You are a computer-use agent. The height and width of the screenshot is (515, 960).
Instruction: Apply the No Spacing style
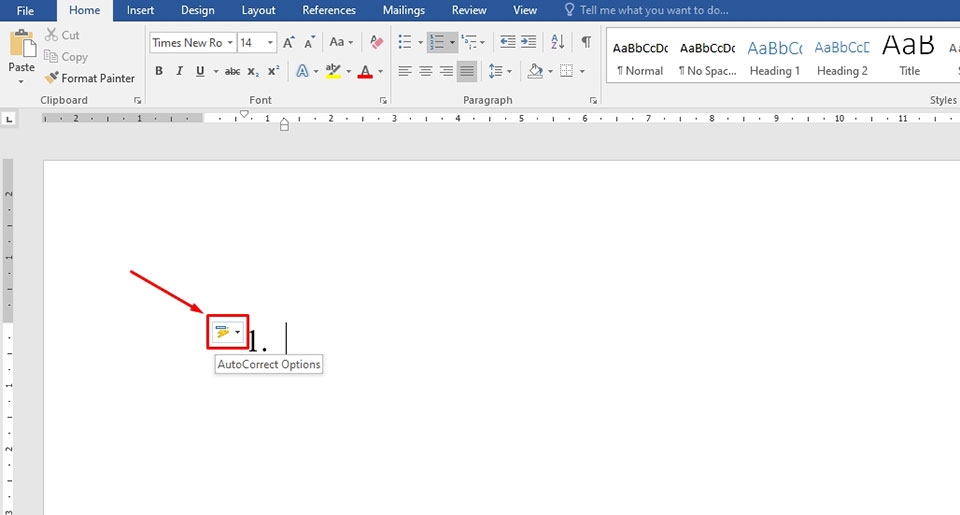[x=707, y=58]
